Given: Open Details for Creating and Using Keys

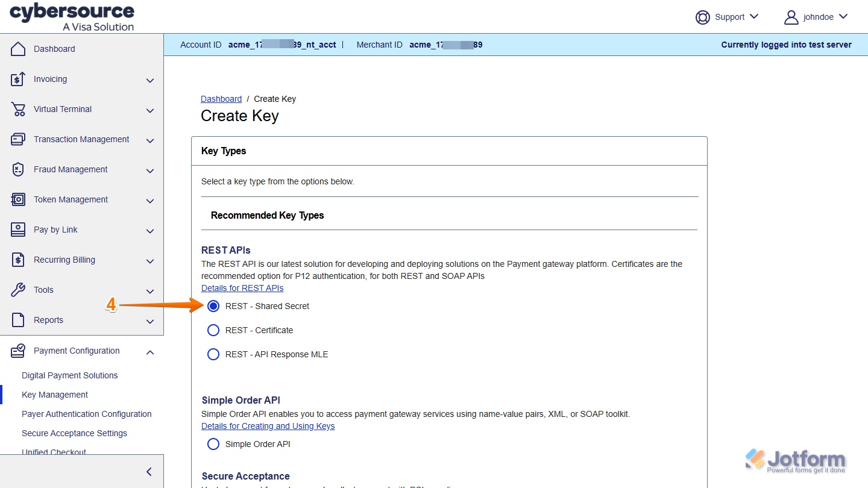Looking at the screenshot, I should coord(268,426).
